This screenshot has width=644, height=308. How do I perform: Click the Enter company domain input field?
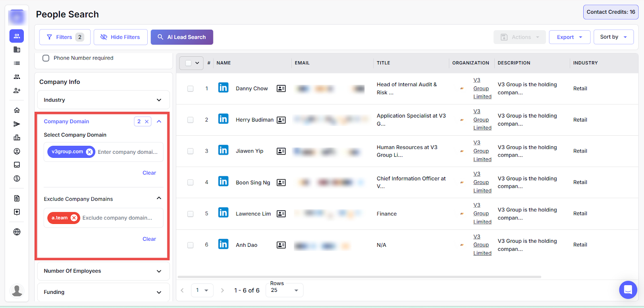(x=128, y=152)
